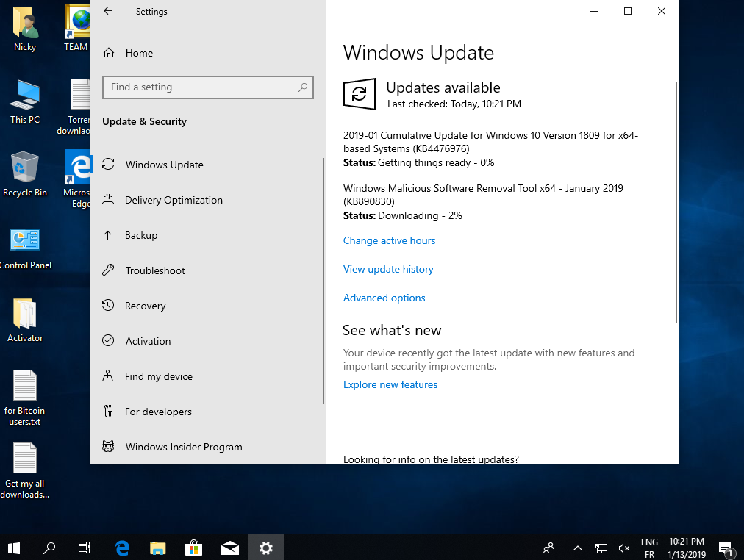The image size is (744, 560).
Task: Click the For developers tools icon
Action: click(108, 411)
